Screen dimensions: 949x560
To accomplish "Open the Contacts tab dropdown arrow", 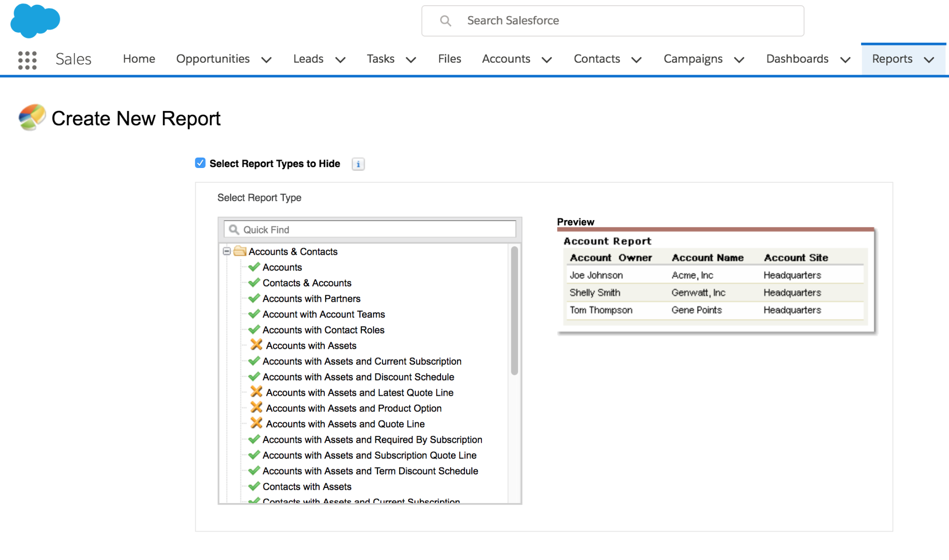I will [x=637, y=60].
